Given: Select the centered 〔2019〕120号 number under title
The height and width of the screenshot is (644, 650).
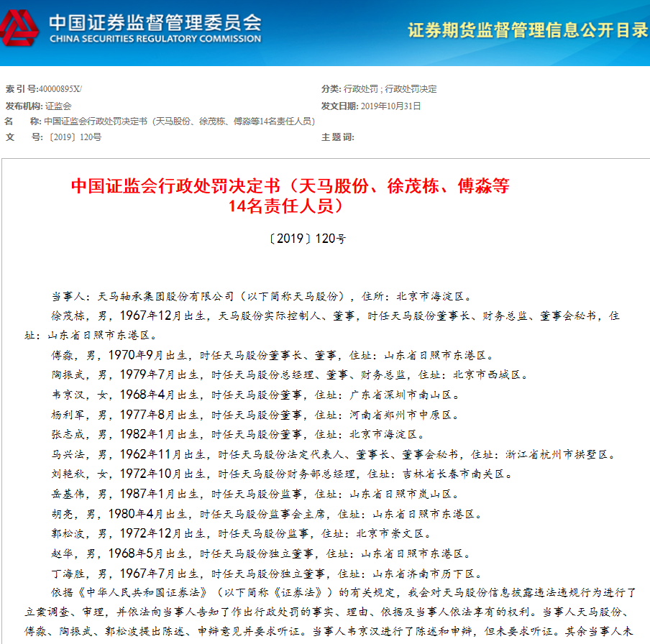Looking at the screenshot, I should [307, 239].
